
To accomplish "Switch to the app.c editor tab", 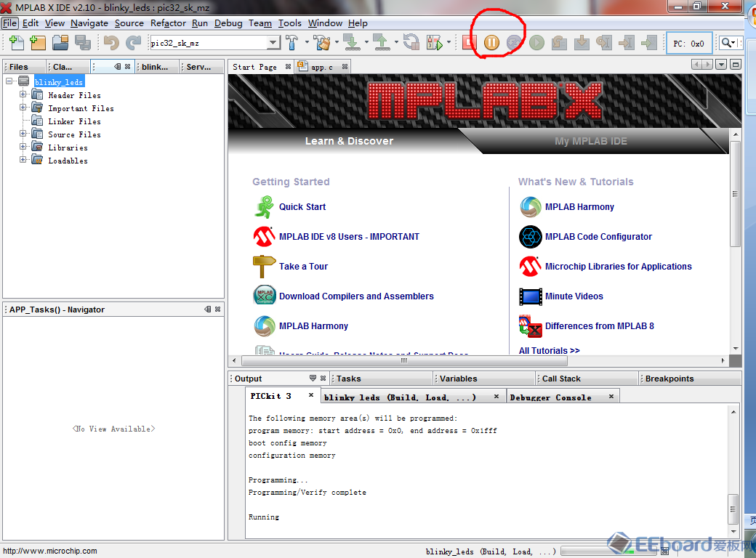I will click(x=322, y=67).
